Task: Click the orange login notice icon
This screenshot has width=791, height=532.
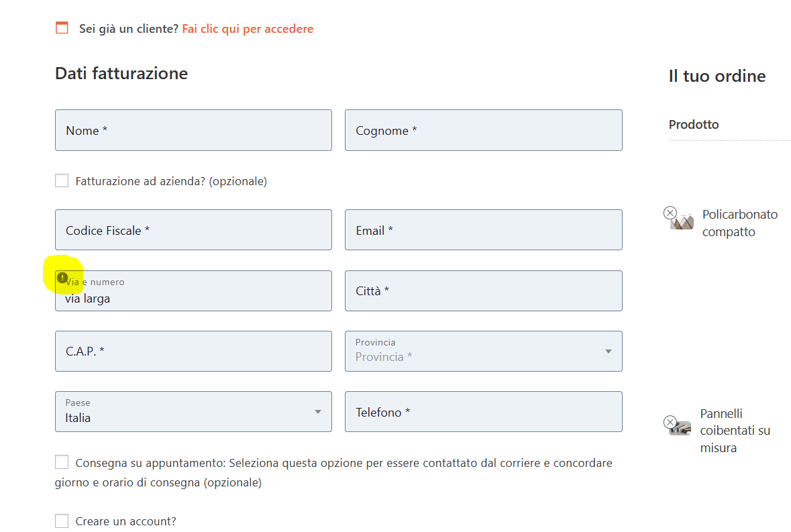Action: tap(62, 28)
